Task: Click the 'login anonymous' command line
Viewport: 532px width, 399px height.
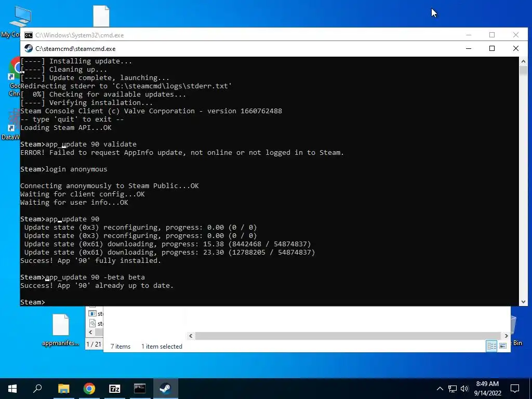Action: (x=64, y=169)
